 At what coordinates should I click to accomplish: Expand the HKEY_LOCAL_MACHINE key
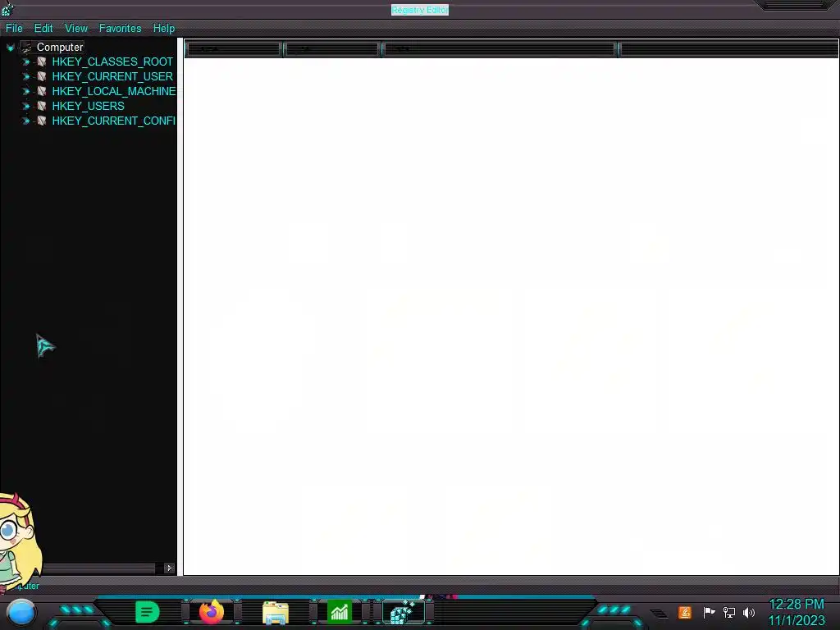click(25, 92)
